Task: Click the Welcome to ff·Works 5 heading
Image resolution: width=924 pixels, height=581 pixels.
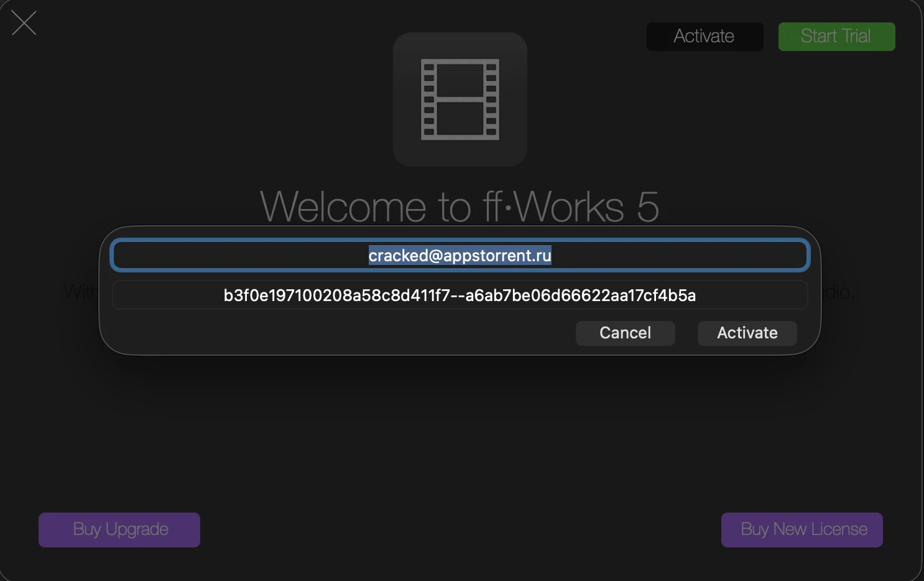Action: click(x=460, y=206)
